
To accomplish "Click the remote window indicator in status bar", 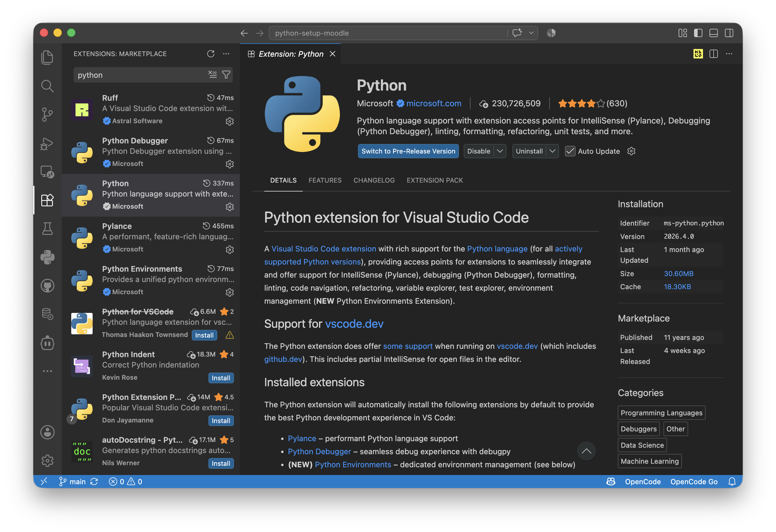I will click(x=44, y=482).
